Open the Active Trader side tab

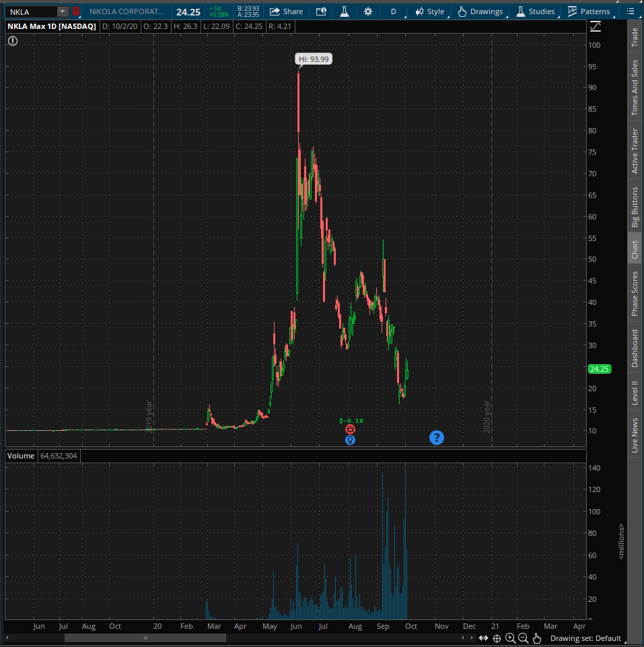pyautogui.click(x=635, y=151)
